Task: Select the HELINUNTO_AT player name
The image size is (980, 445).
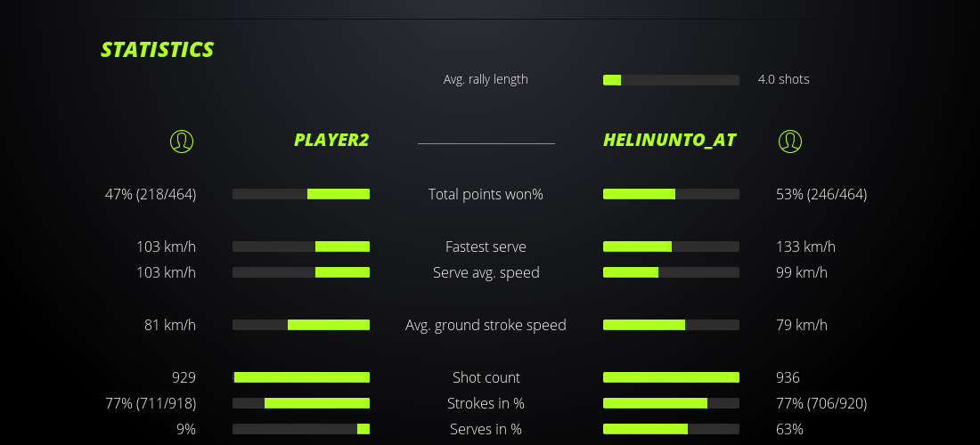Action: click(x=669, y=140)
